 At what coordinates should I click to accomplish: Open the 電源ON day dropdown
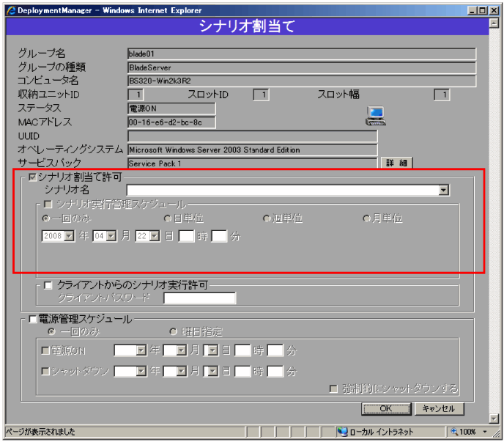[x=212, y=350]
